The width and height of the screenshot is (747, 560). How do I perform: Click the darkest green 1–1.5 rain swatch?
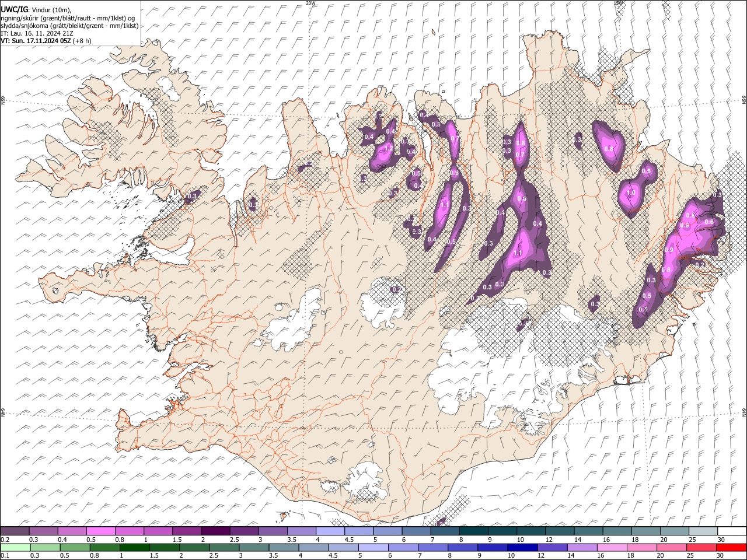coord(134,547)
